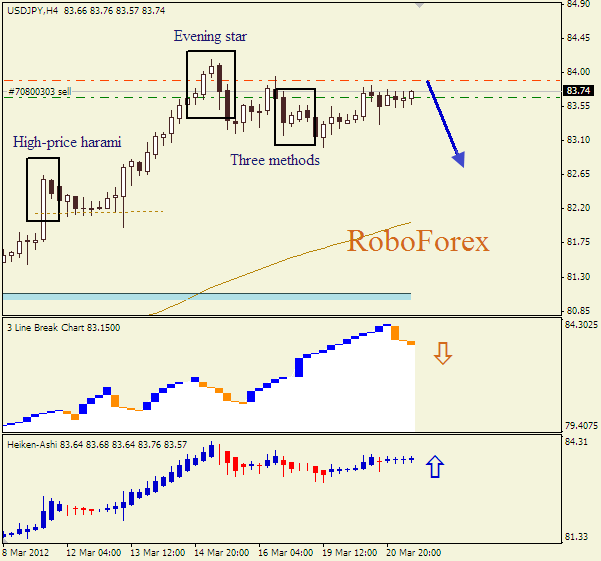Select the 'Three methods' text label

tap(275, 160)
